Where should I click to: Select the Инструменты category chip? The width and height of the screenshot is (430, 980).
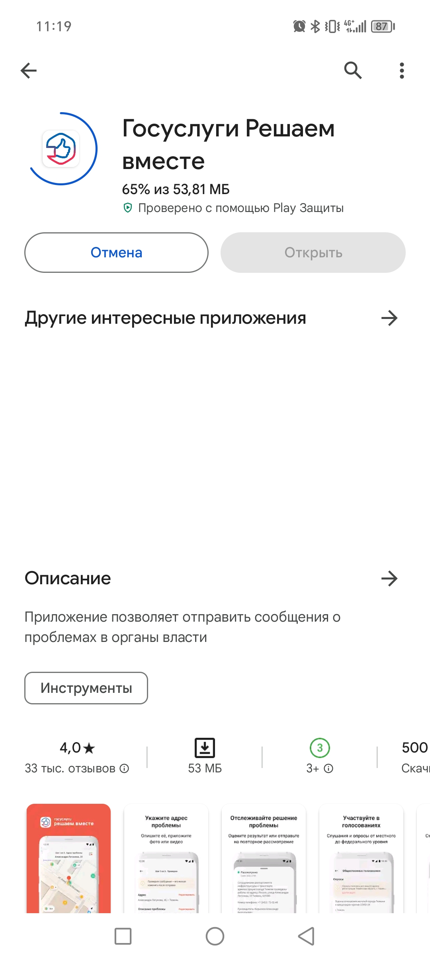[86, 688]
